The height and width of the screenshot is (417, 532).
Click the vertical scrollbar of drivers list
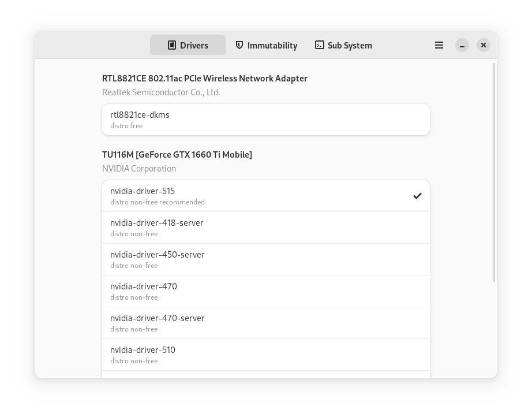click(494, 173)
